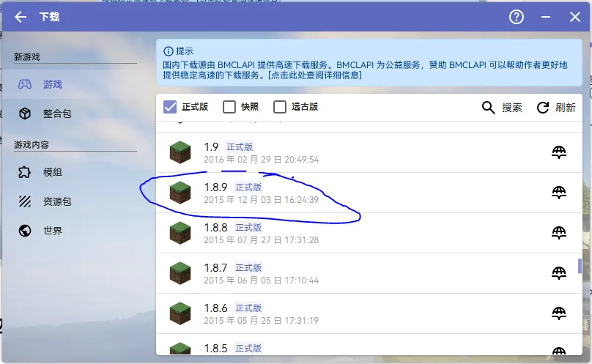The image size is (592, 364).
Task: Open help via the question mark icon
Action: [x=517, y=17]
